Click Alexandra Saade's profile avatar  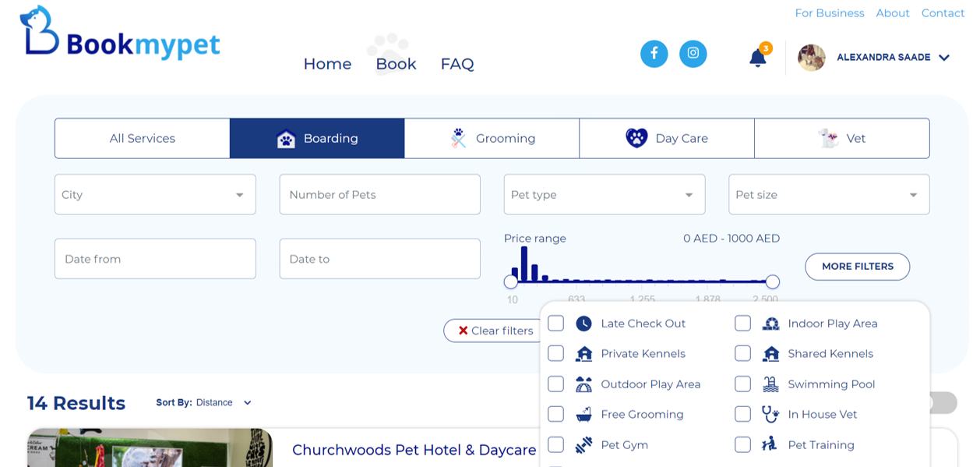(x=812, y=58)
